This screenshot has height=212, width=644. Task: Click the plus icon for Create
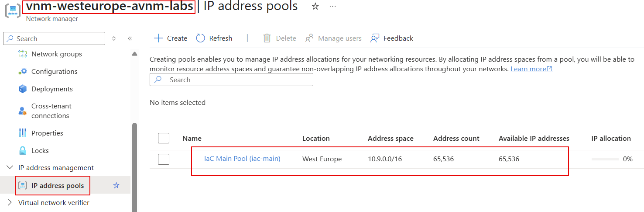point(158,38)
